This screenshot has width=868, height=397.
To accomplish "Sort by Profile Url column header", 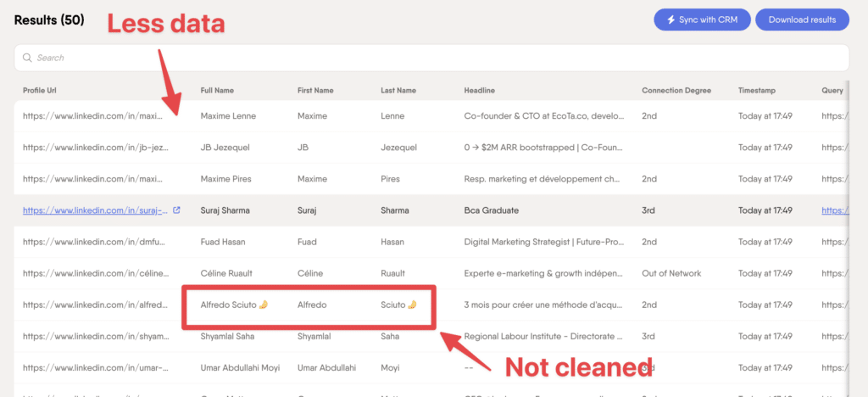I will [x=39, y=90].
